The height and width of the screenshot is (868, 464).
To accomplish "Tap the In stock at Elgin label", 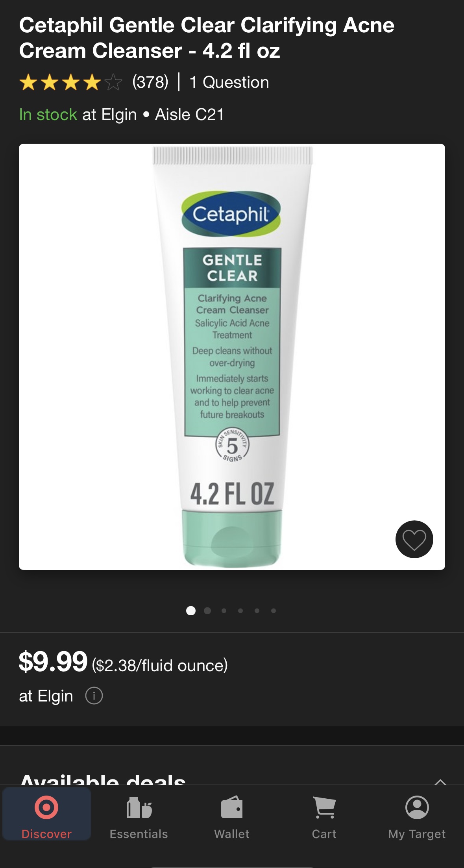I will click(x=78, y=115).
